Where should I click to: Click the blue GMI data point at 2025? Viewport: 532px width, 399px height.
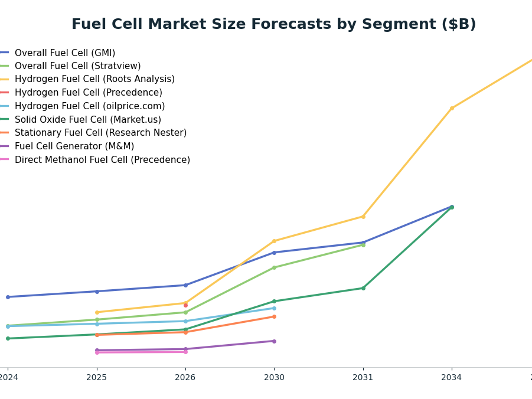point(97,292)
